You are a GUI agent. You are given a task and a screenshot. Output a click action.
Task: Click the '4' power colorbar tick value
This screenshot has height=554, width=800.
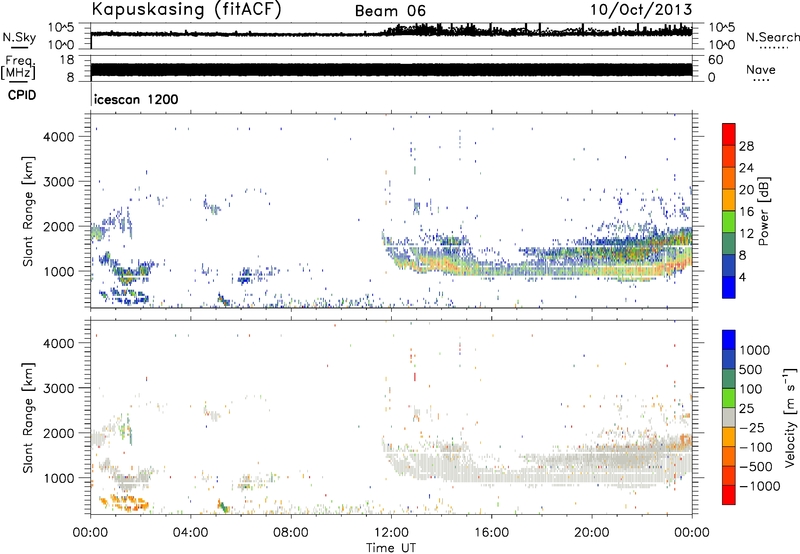coord(742,277)
